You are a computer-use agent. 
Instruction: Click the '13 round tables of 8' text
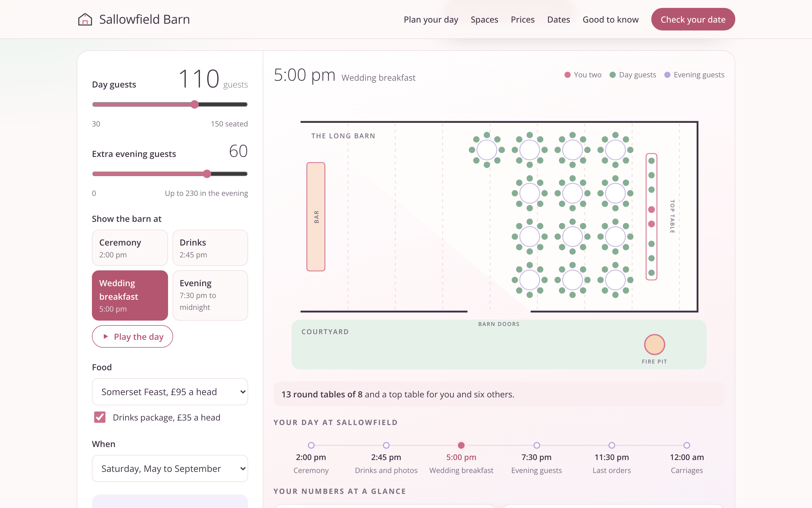point(322,394)
